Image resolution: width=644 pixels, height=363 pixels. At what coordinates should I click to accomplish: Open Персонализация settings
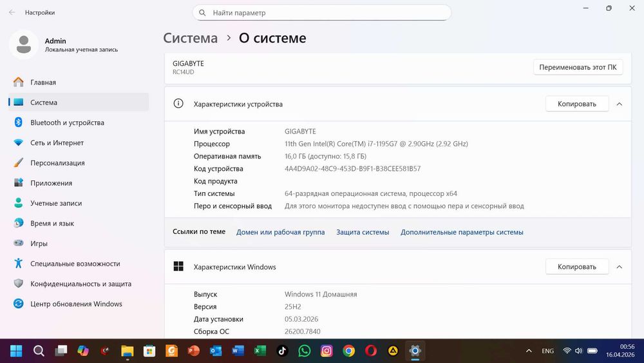coord(78,162)
